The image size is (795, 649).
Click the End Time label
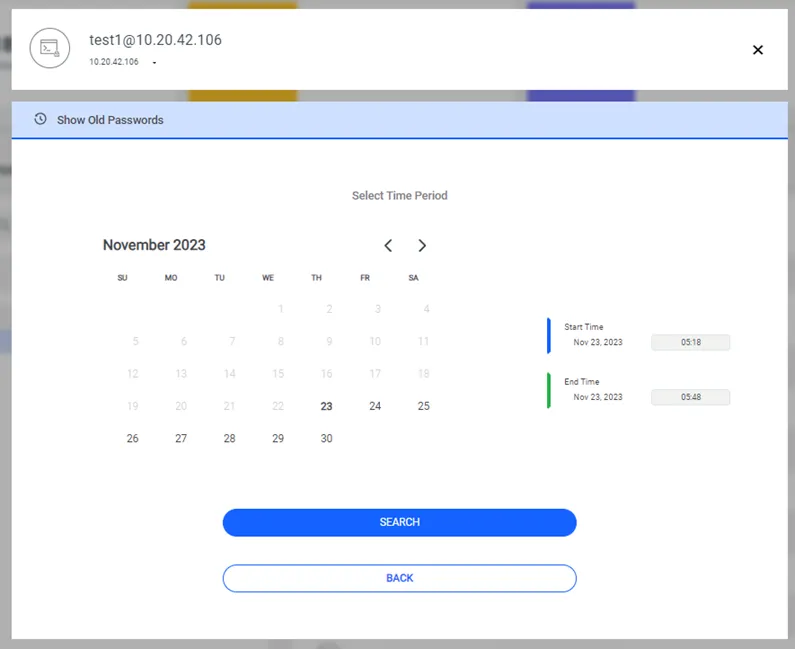[x=582, y=382]
